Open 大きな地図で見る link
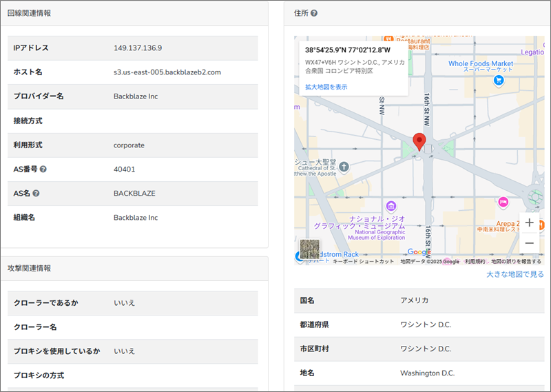 (x=514, y=274)
